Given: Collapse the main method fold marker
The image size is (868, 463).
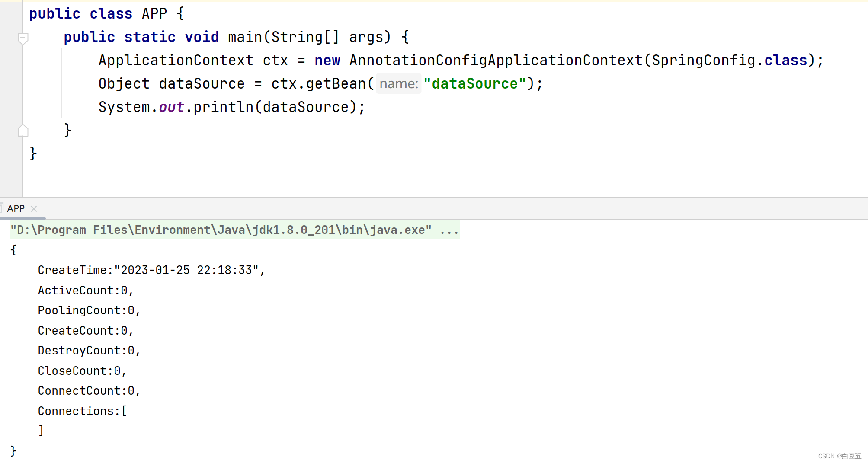Looking at the screenshot, I should tap(23, 38).
